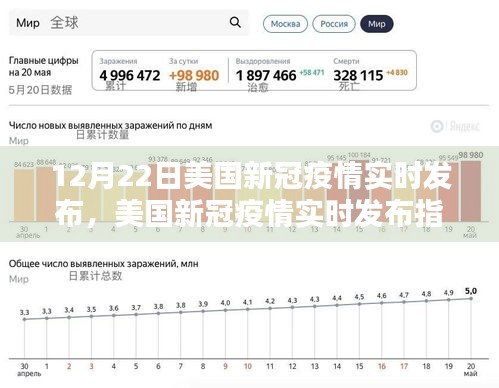Select the 88 648 bar for 1 May
Viewport: 499px width, 388px height.
(46, 194)
